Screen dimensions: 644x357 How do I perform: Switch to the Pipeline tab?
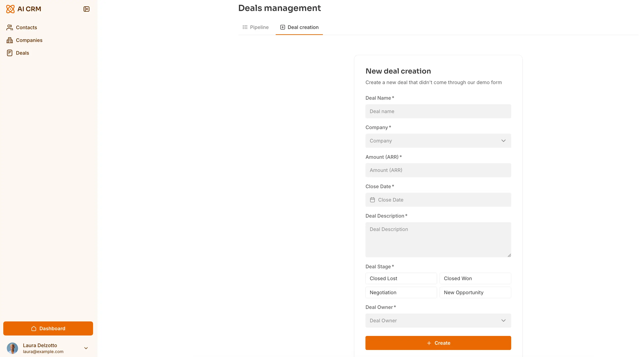255,27
